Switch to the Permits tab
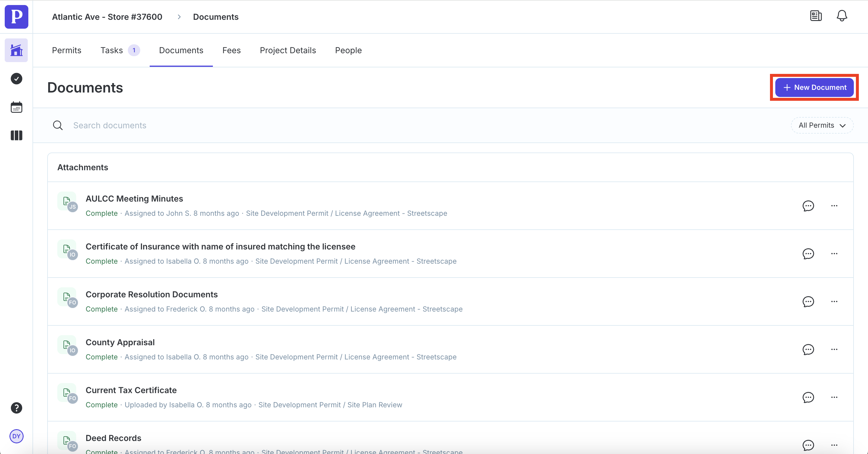Image resolution: width=868 pixels, height=454 pixels. tap(66, 50)
